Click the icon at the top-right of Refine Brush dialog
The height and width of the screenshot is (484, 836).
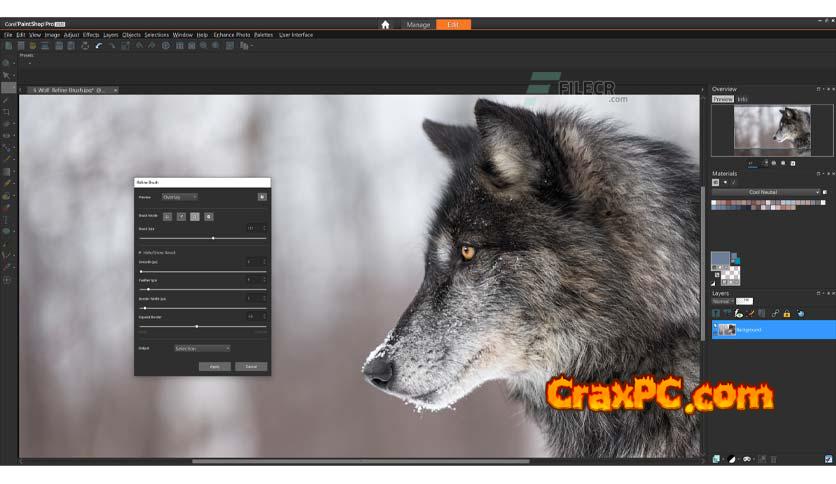[x=262, y=197]
